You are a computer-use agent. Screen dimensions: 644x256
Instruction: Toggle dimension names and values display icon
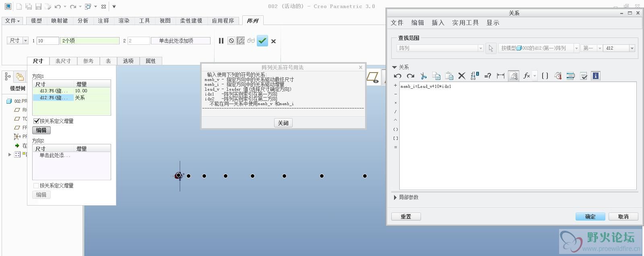pos(475,76)
